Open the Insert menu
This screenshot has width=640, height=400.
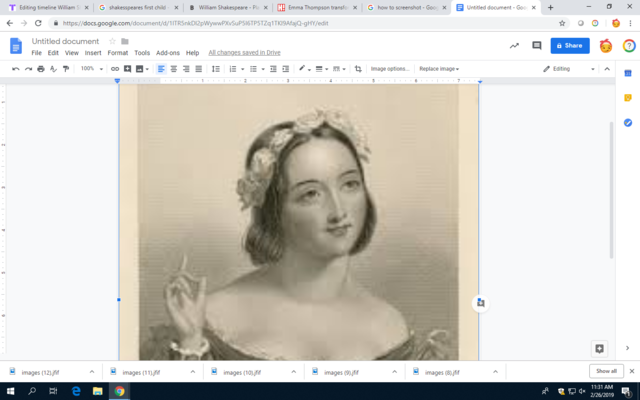click(93, 53)
